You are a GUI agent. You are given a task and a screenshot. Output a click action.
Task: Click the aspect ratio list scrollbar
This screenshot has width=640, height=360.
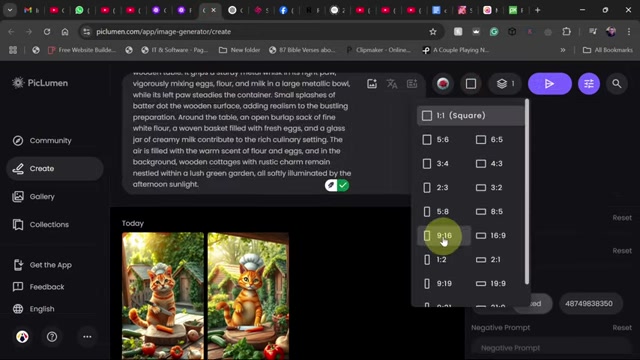527,192
